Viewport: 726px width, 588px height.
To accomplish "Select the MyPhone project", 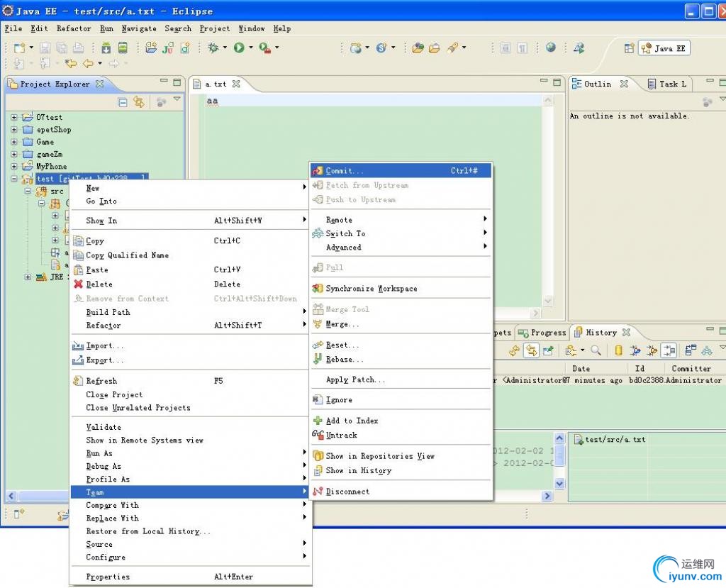I will (51, 166).
